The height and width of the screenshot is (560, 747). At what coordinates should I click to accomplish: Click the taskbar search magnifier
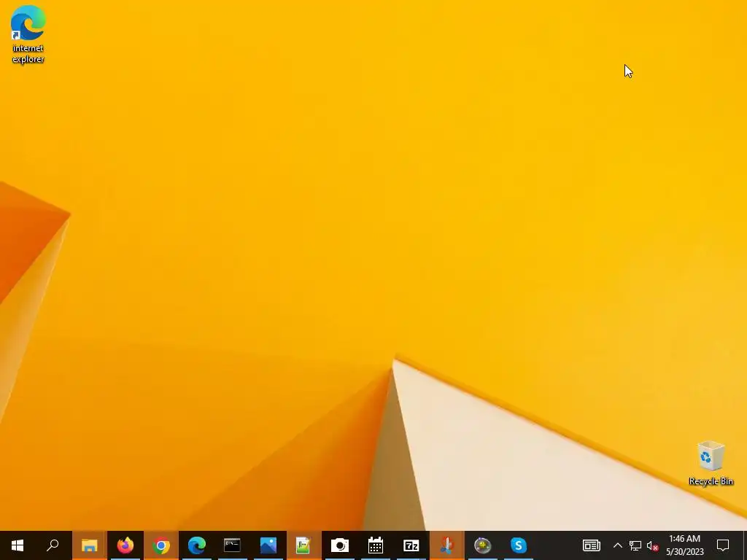click(53, 545)
